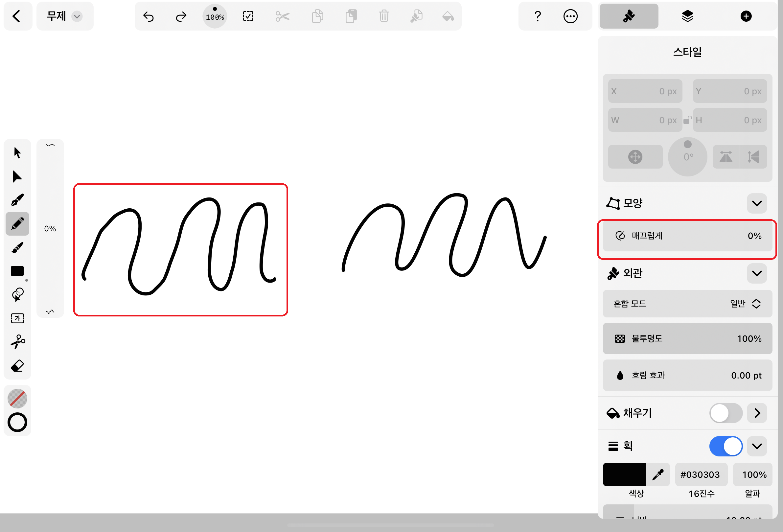Open the 무제 document title menu
This screenshot has width=783, height=532.
[x=65, y=16]
